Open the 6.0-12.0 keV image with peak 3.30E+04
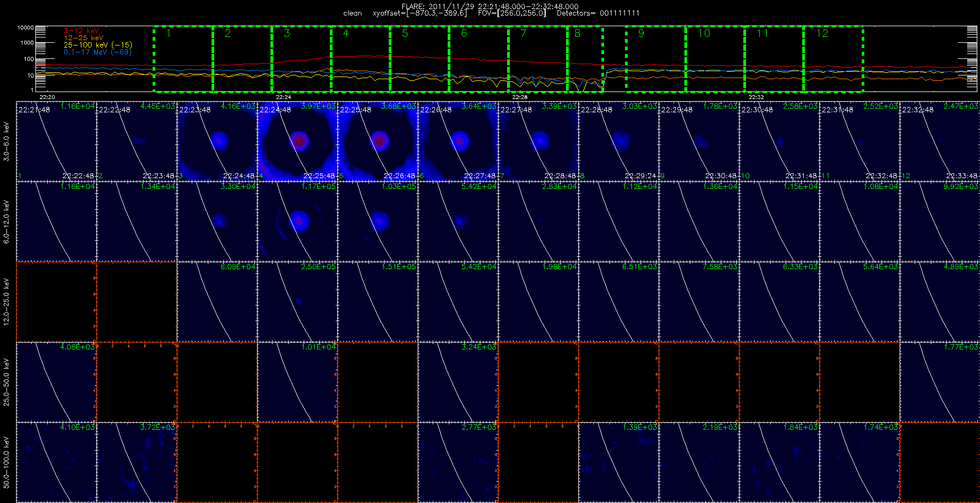 tap(217, 222)
